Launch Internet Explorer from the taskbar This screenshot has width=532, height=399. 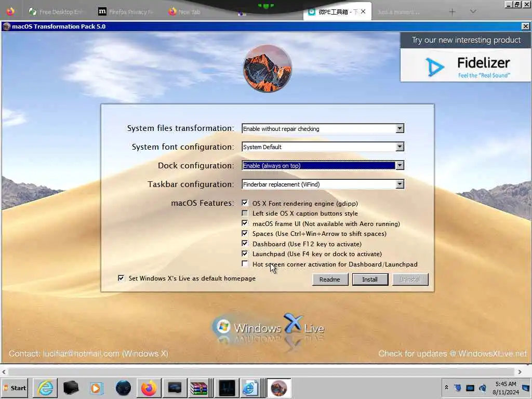[x=45, y=388]
